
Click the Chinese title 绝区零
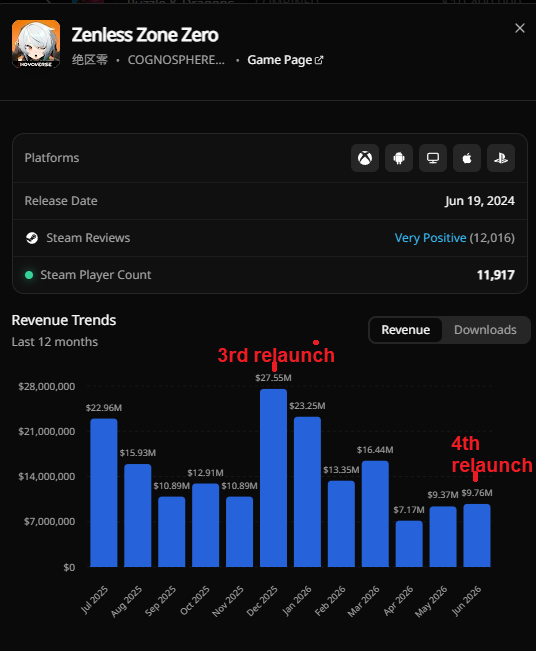(90, 60)
